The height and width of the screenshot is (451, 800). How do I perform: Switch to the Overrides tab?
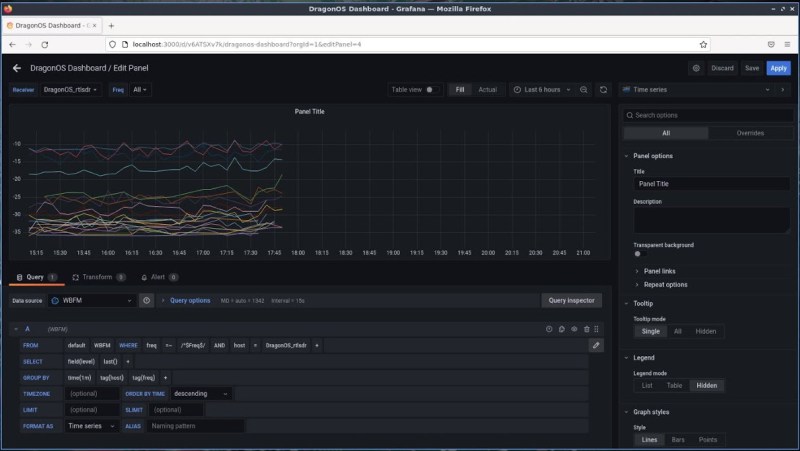[x=750, y=133]
